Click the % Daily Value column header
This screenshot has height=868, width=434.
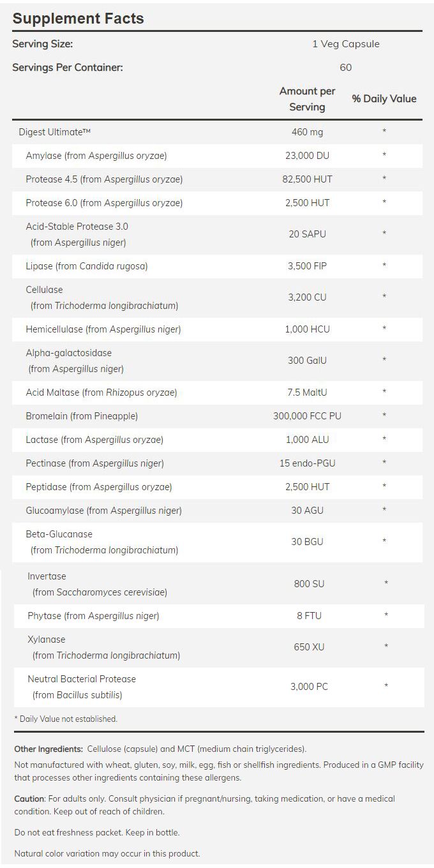click(384, 99)
